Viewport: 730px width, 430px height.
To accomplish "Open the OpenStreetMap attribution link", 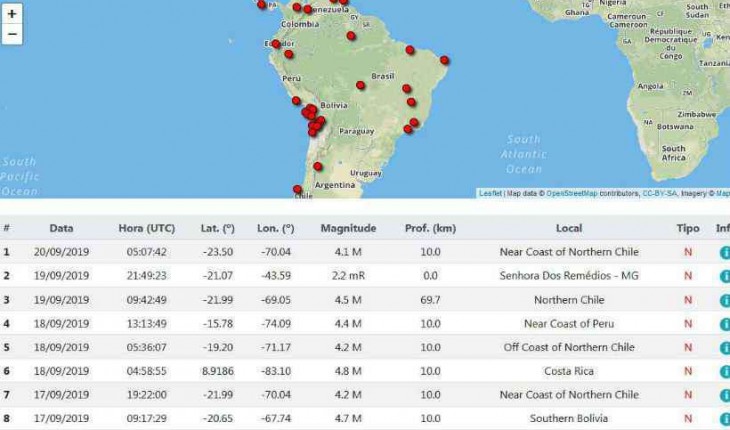I will [571, 193].
